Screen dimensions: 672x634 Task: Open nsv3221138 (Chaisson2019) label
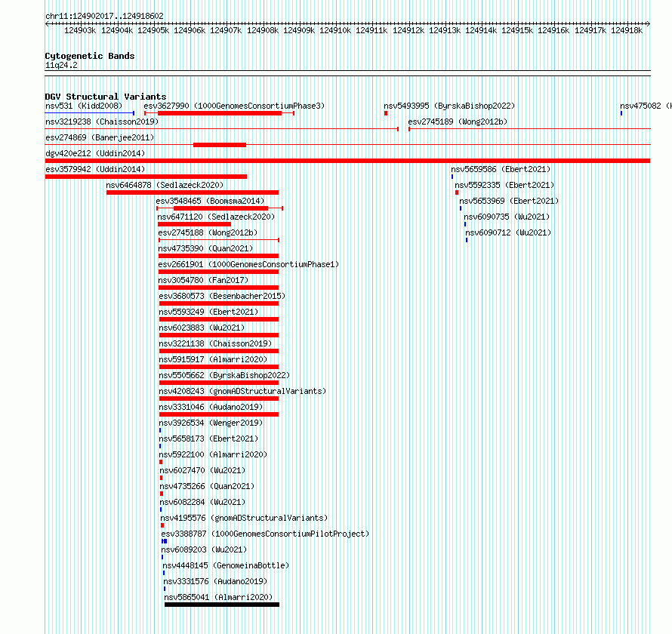point(215,343)
